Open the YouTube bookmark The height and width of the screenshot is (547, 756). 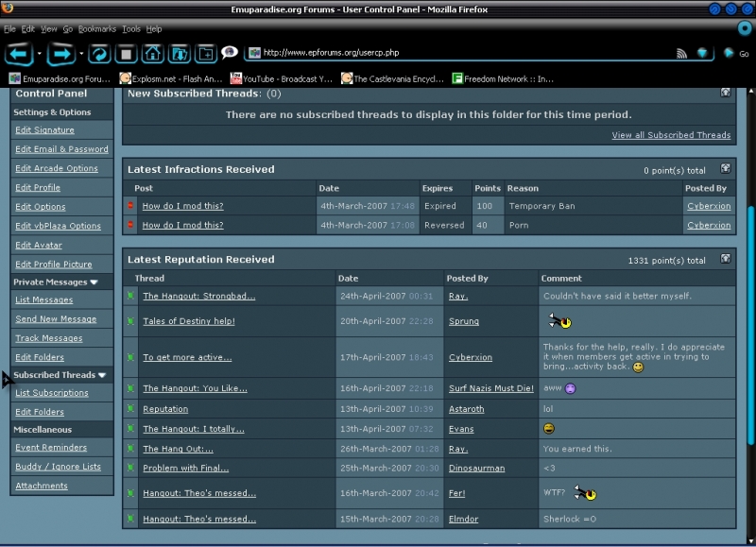[x=281, y=78]
